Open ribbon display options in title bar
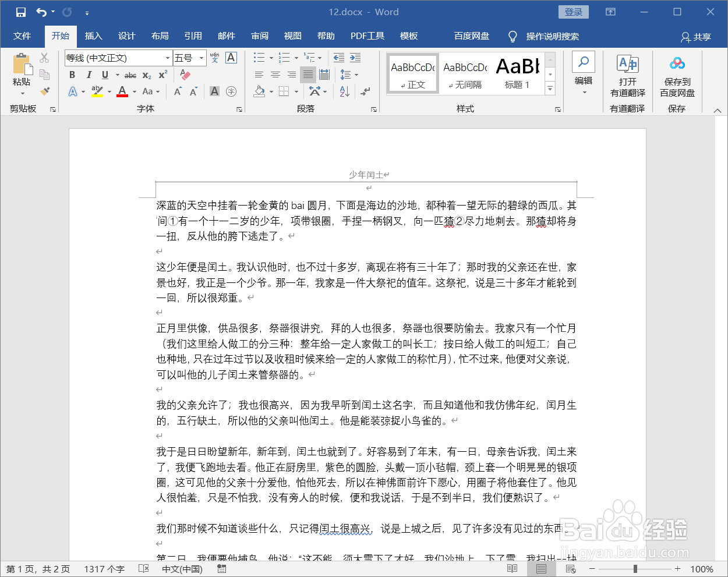Screen dimensions: 728x577 [x=610, y=12]
